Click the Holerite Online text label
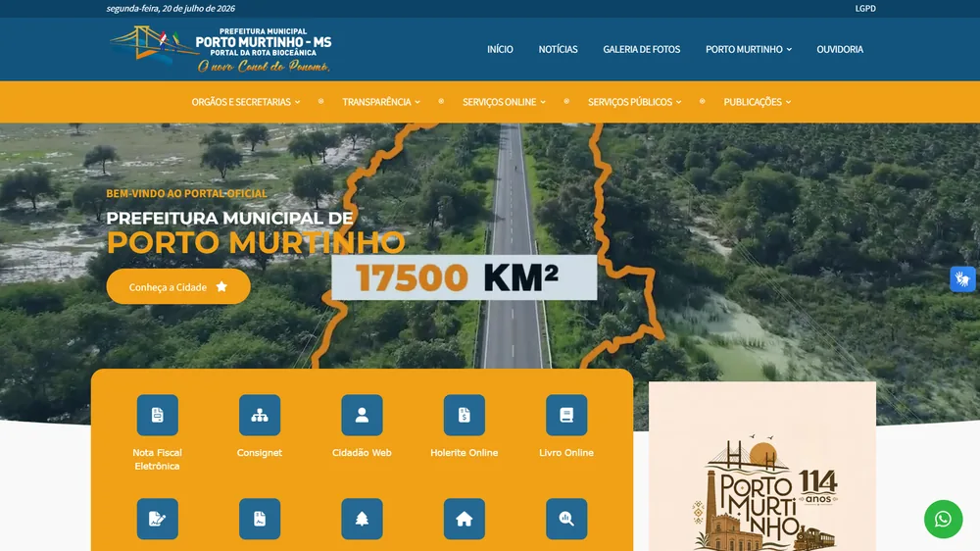Screen dimensions: 980x551 click(465, 452)
